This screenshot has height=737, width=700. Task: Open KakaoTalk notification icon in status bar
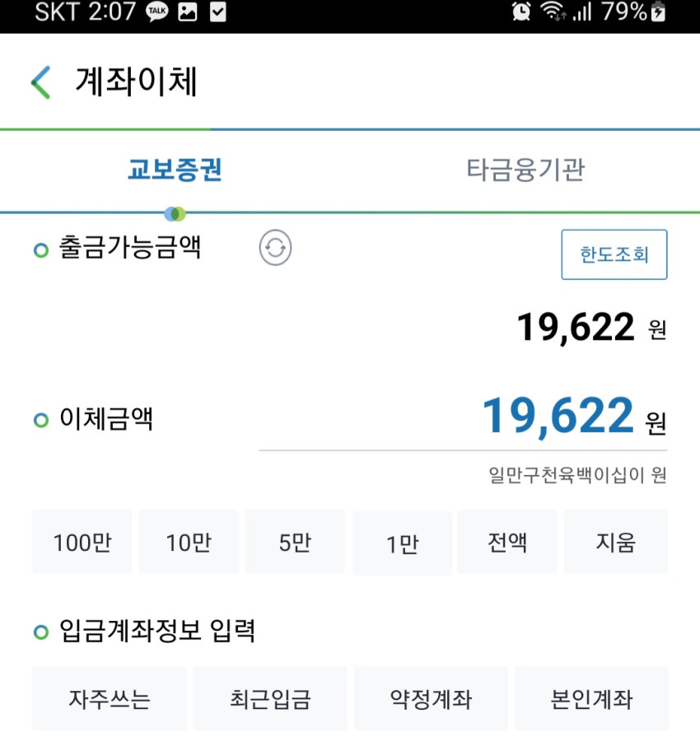pyautogui.click(x=157, y=12)
